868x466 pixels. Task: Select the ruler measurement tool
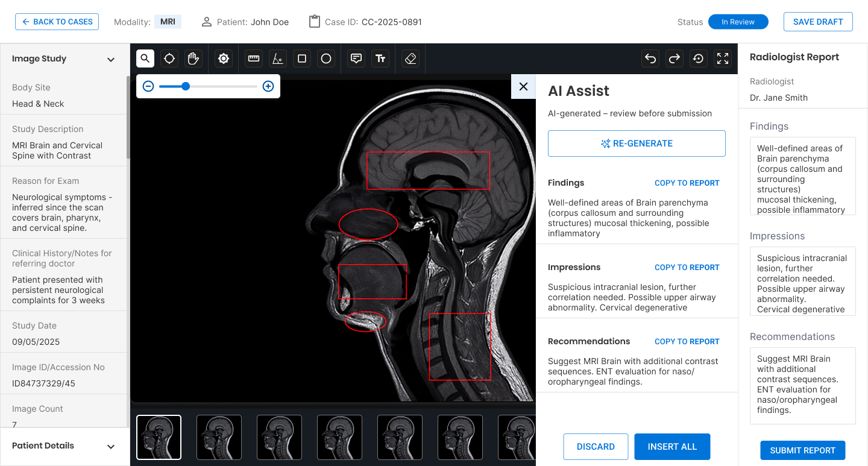pyautogui.click(x=254, y=58)
